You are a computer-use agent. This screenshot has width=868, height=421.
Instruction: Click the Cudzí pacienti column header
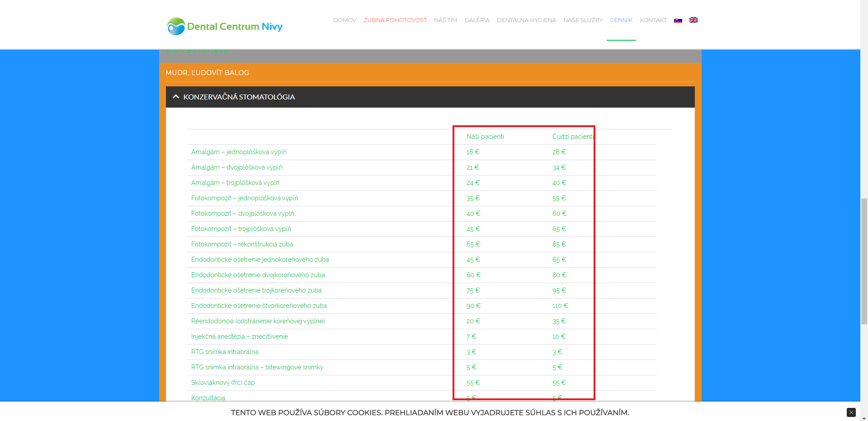coord(573,137)
